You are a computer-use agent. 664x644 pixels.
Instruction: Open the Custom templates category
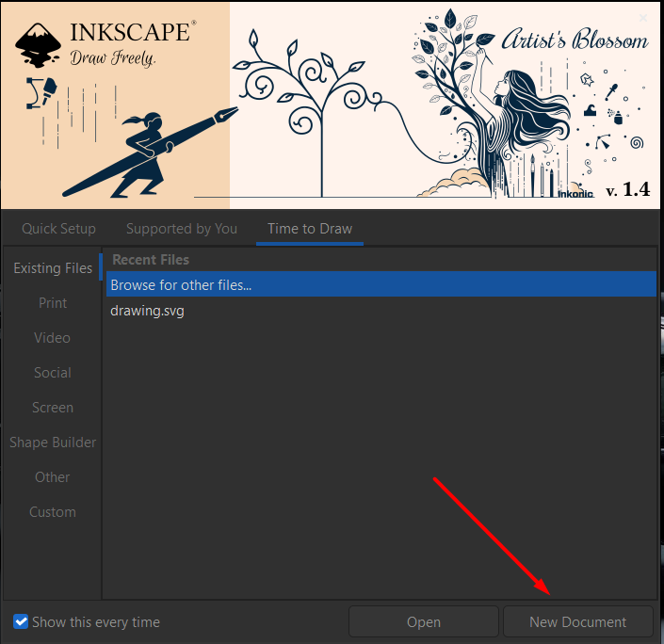pyautogui.click(x=53, y=512)
